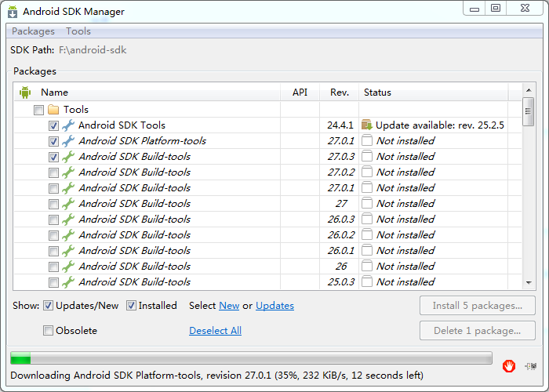Click the green wrench icon of Build-tools 26.0.3
Image resolution: width=549 pixels, height=392 pixels.
pyautogui.click(x=68, y=220)
